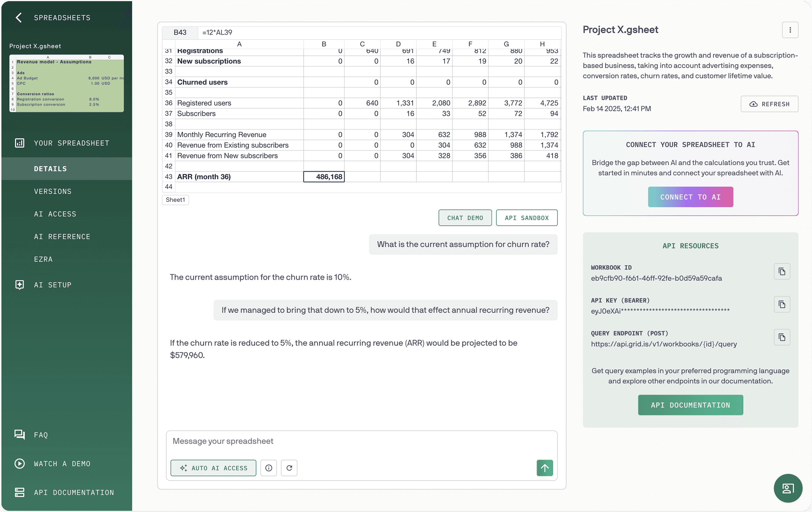The width and height of the screenshot is (812, 512).
Task: Open FAQ in the sidebar
Action: click(x=41, y=435)
